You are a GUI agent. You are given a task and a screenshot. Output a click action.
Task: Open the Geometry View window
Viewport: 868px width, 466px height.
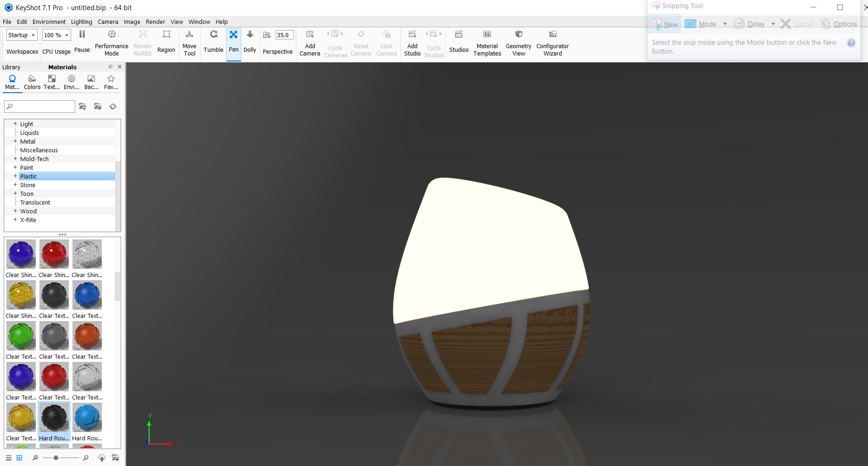coord(518,42)
